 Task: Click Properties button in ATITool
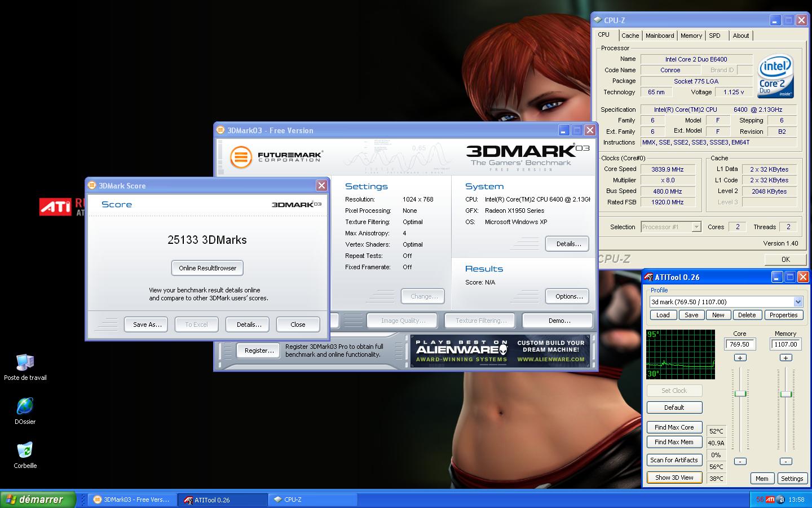(783, 315)
